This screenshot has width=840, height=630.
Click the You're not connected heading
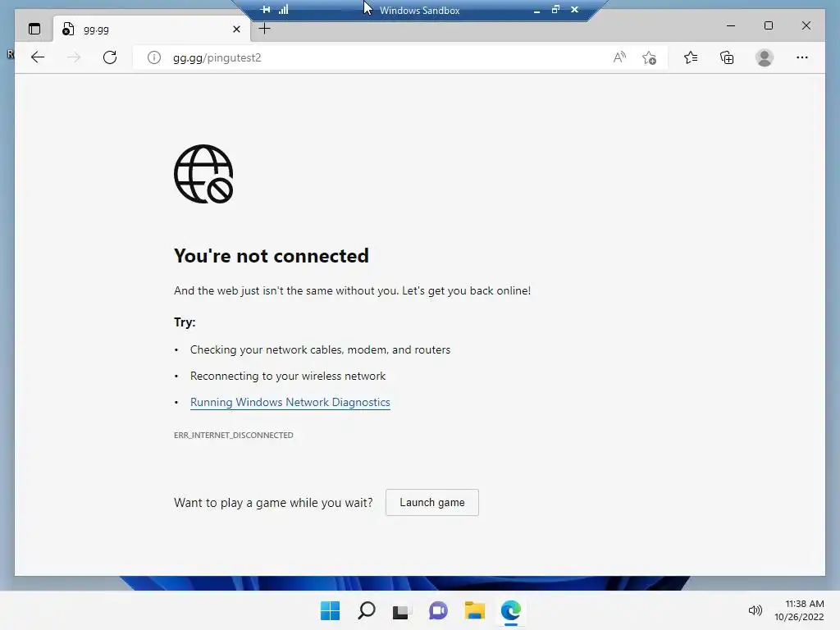pos(271,256)
